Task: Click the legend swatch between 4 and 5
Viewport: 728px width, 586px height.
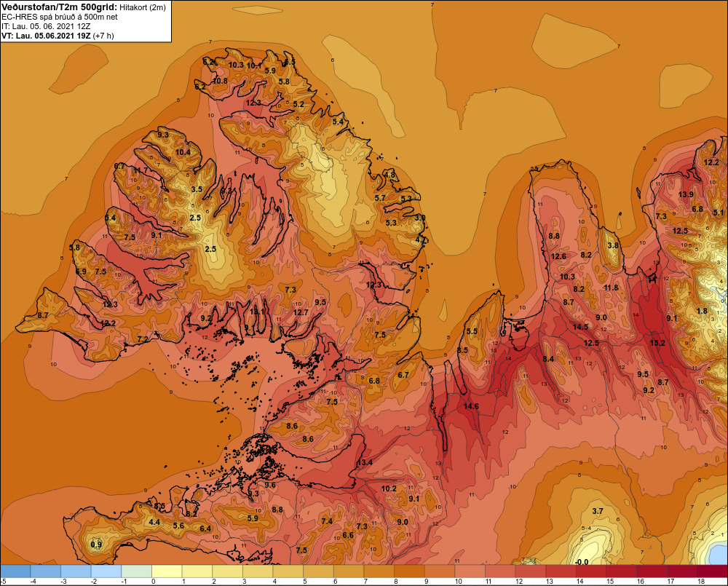Action: tap(288, 571)
